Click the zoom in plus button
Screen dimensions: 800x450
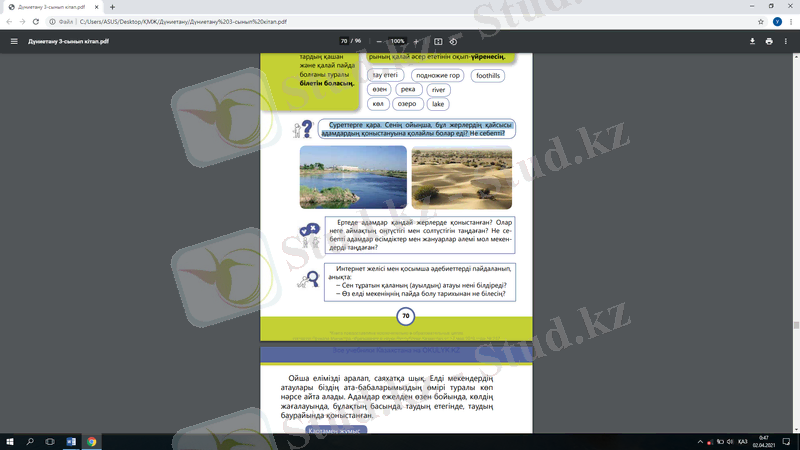(417, 41)
